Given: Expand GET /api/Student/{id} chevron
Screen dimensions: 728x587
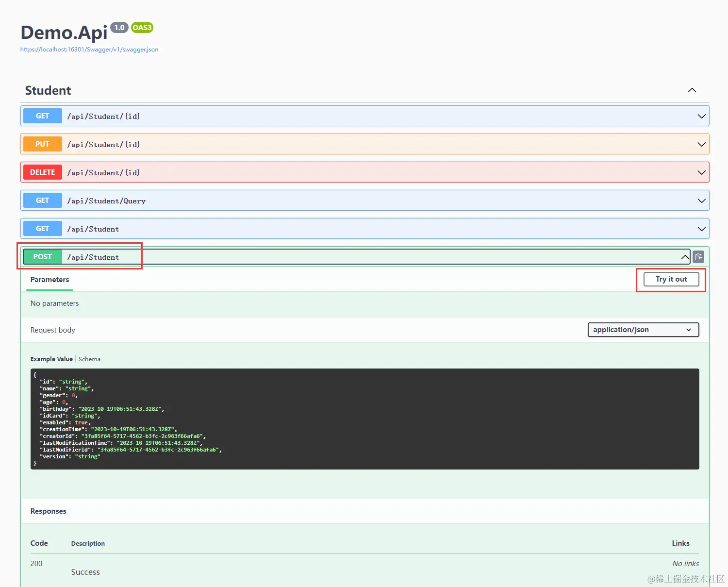Looking at the screenshot, I should tap(701, 117).
